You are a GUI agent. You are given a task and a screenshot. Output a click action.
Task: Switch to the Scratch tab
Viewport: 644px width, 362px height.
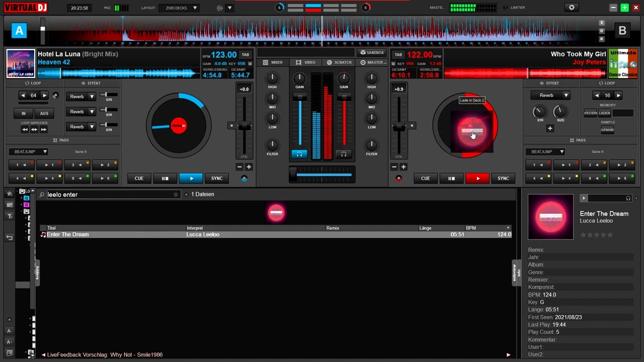(339, 62)
